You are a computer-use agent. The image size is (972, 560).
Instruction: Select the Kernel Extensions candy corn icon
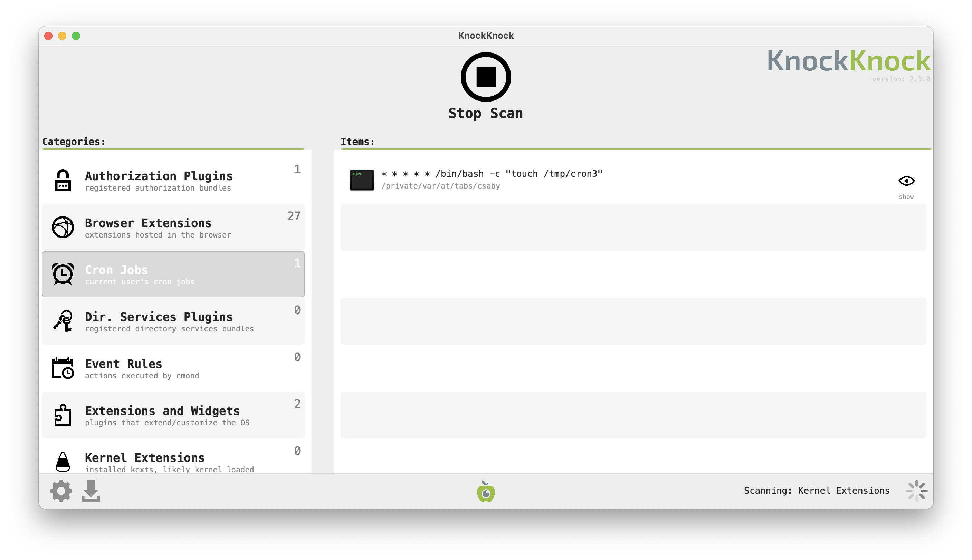[x=63, y=462]
